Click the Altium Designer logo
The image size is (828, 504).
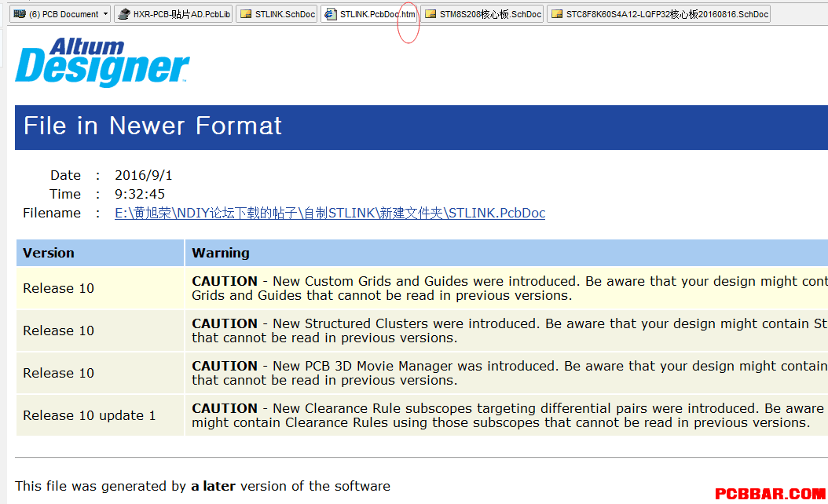(x=102, y=62)
